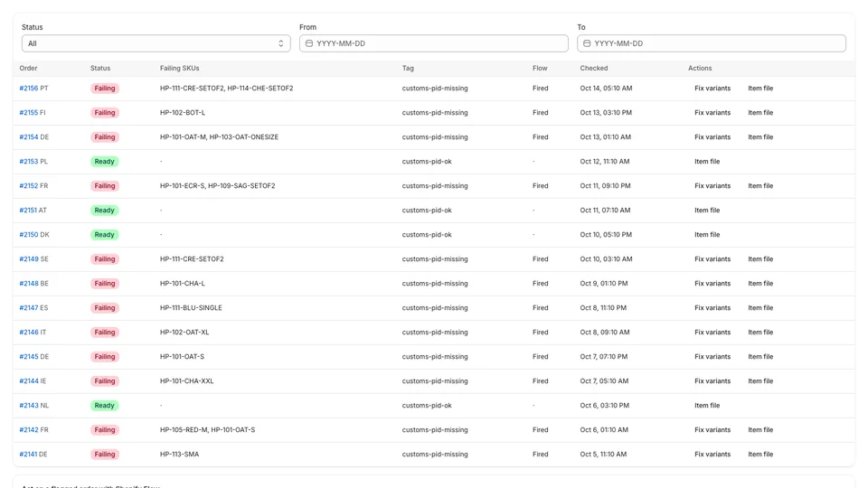Click Fix variants for order #2142
868x488 pixels.
coord(712,429)
